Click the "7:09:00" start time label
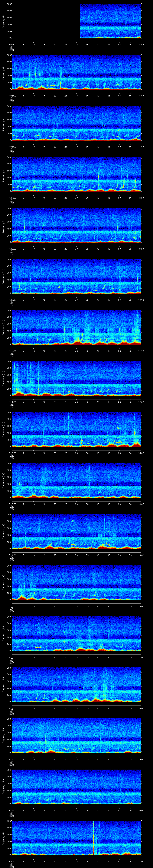The width and height of the screenshot is (153, 868). [12, 300]
